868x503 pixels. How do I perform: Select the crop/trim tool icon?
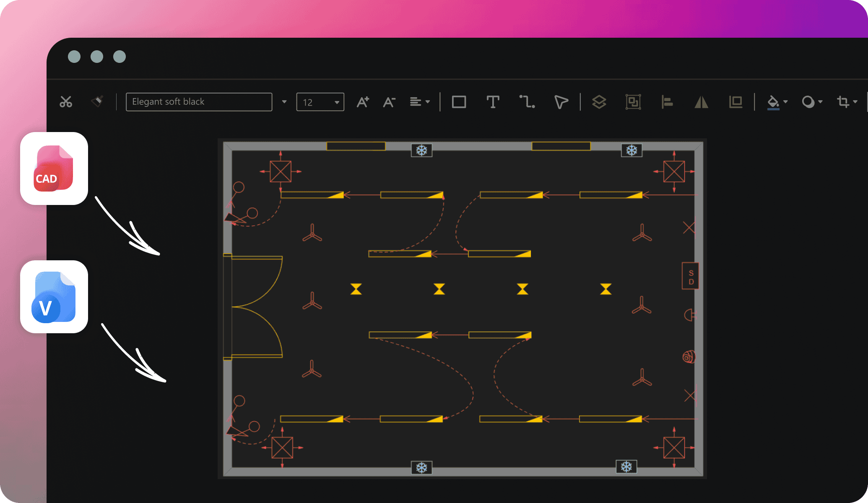pyautogui.click(x=842, y=101)
